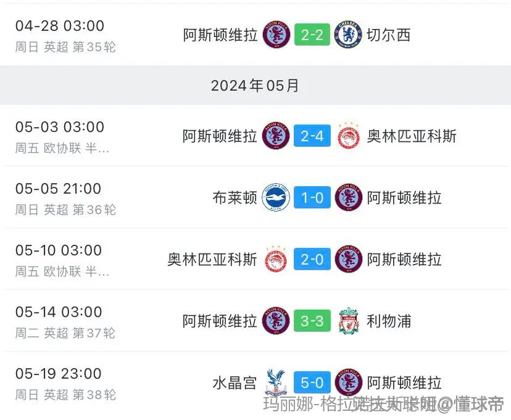511x420 pixels.
Task: Select team name 切尔西
Action: pyautogui.click(x=388, y=35)
